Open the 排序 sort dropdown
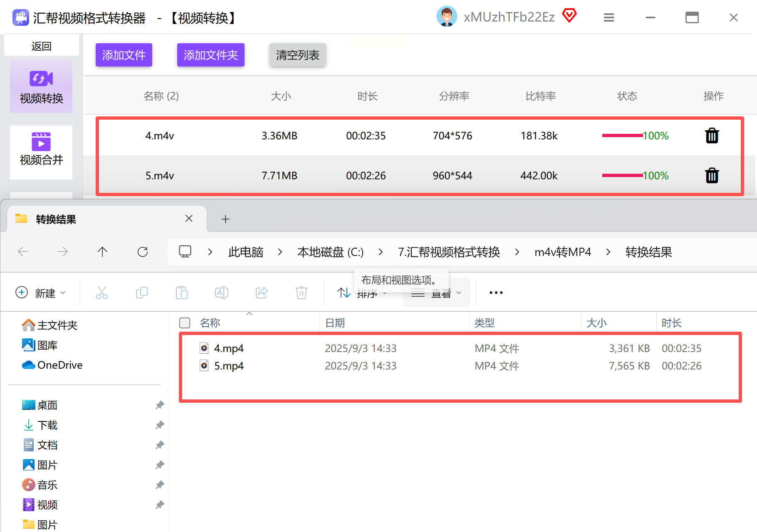This screenshot has height=532, width=757. click(362, 293)
